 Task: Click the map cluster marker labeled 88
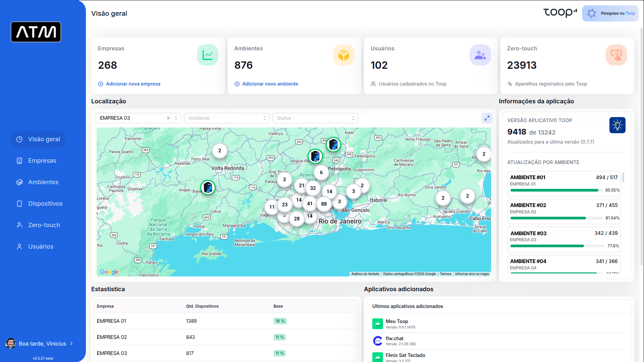(x=324, y=204)
